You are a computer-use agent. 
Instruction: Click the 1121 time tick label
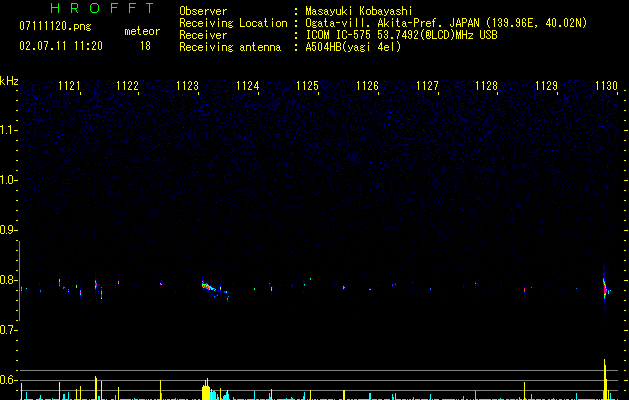pos(69,86)
